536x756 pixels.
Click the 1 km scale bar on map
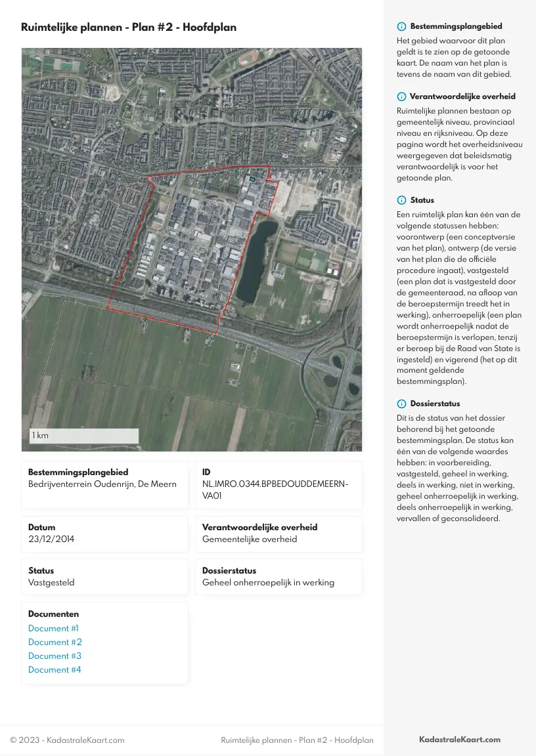click(84, 435)
